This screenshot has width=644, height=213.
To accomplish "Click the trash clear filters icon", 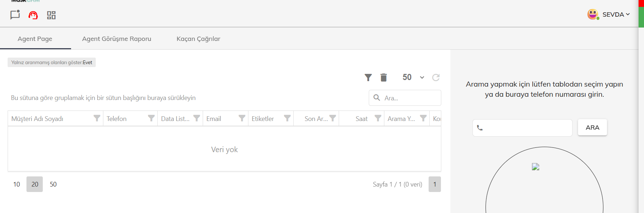I will (x=384, y=77).
